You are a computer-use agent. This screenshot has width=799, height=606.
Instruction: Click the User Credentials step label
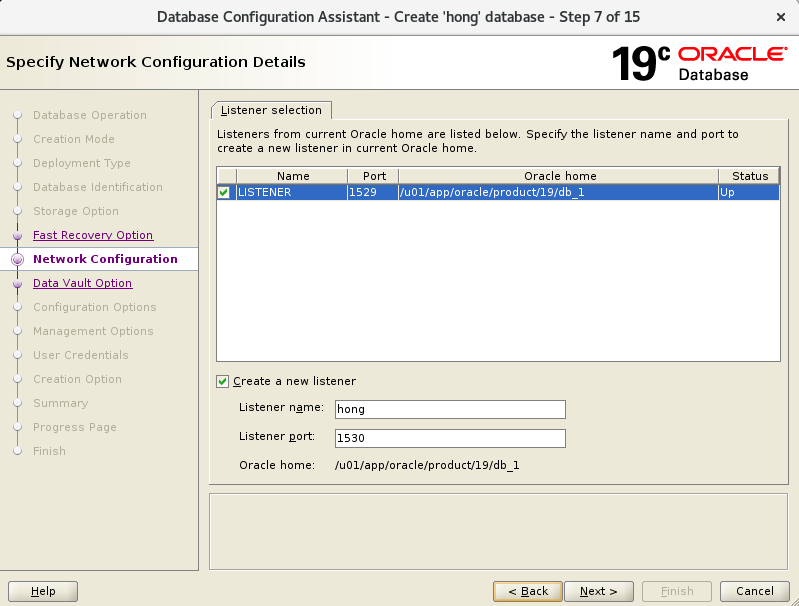pos(81,355)
